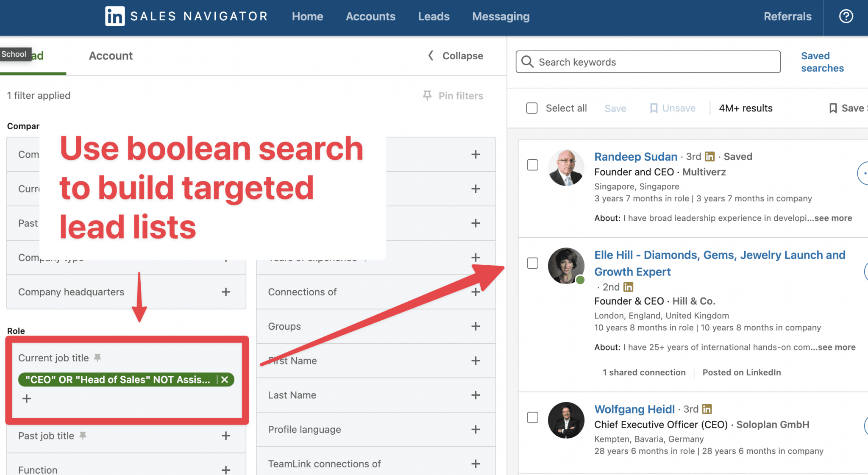Open the Leads menu item
The height and width of the screenshot is (475, 868).
tap(433, 16)
